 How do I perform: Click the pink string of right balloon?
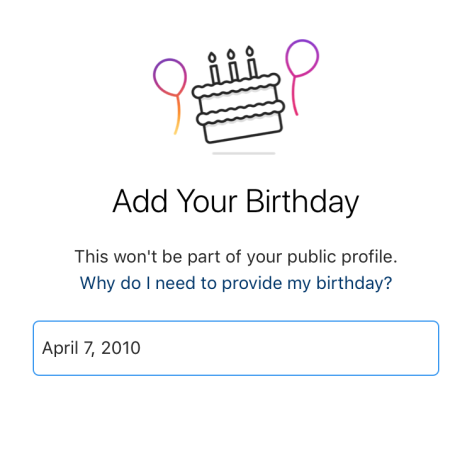[x=295, y=96]
